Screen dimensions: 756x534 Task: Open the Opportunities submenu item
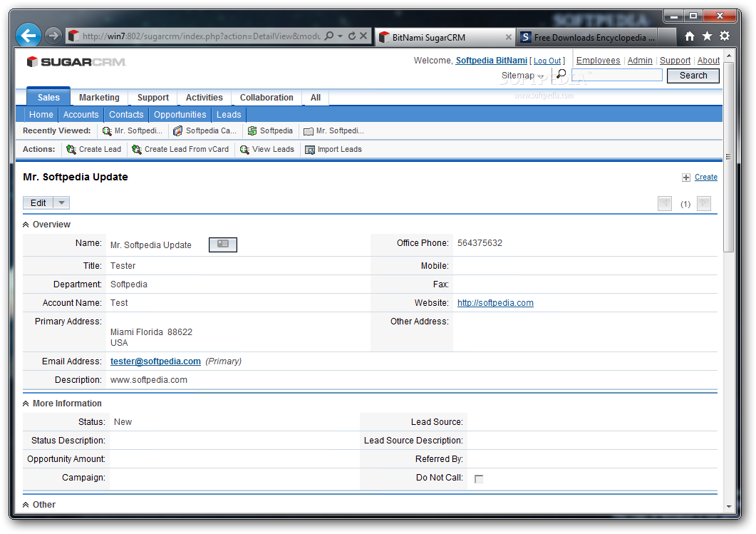[180, 115]
